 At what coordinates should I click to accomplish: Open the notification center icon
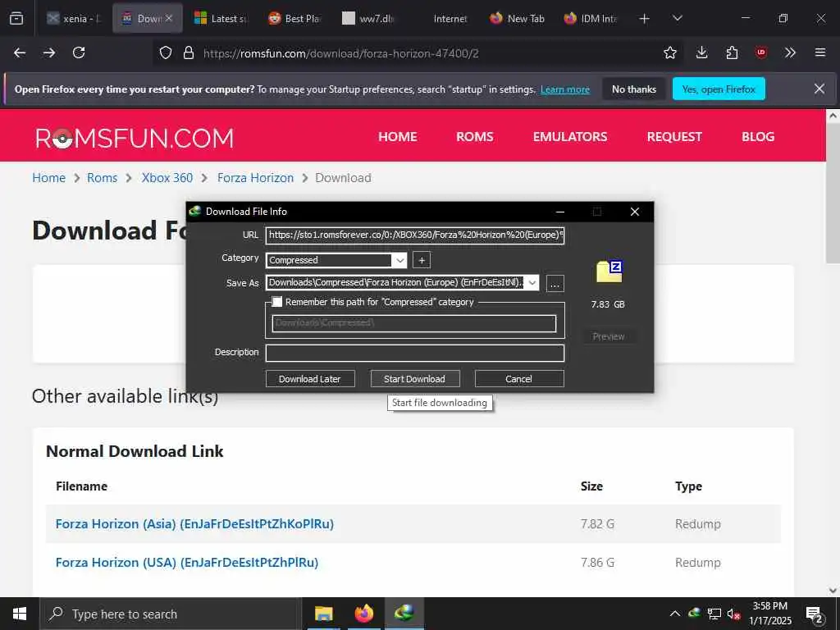[815, 614]
